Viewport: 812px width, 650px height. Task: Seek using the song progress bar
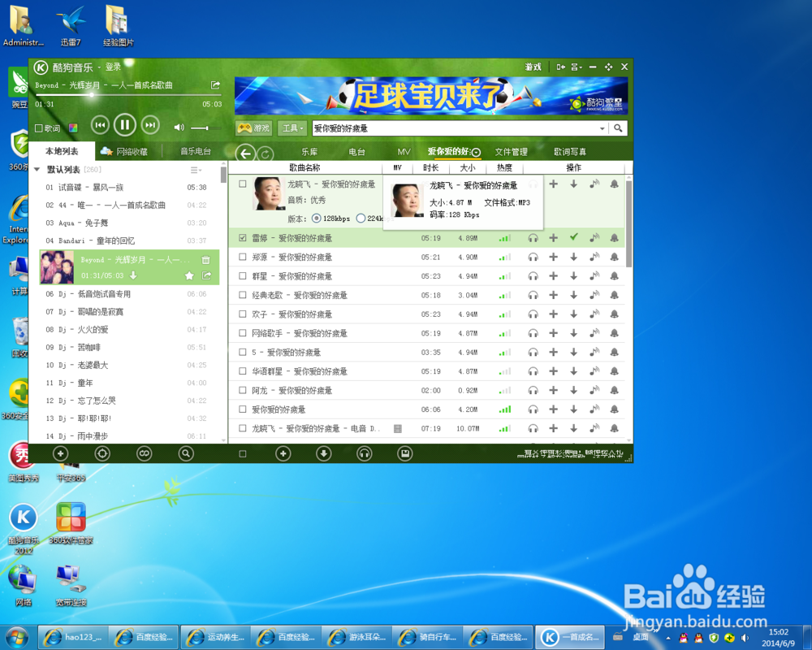pyautogui.click(x=128, y=95)
